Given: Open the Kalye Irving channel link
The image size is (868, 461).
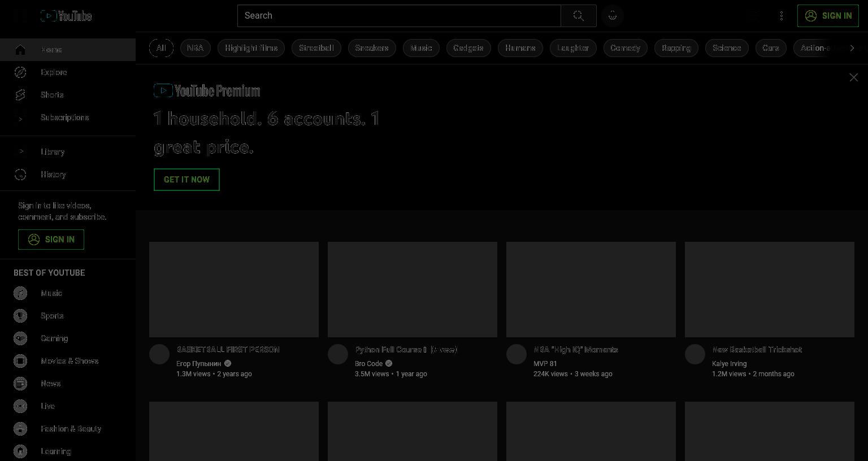Looking at the screenshot, I should (729, 364).
